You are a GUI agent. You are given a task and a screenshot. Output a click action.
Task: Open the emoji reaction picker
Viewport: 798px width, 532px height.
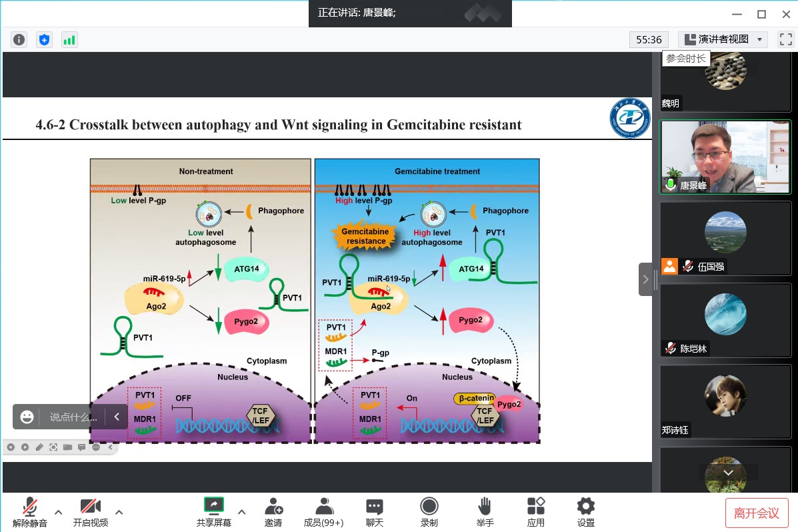[x=27, y=417]
